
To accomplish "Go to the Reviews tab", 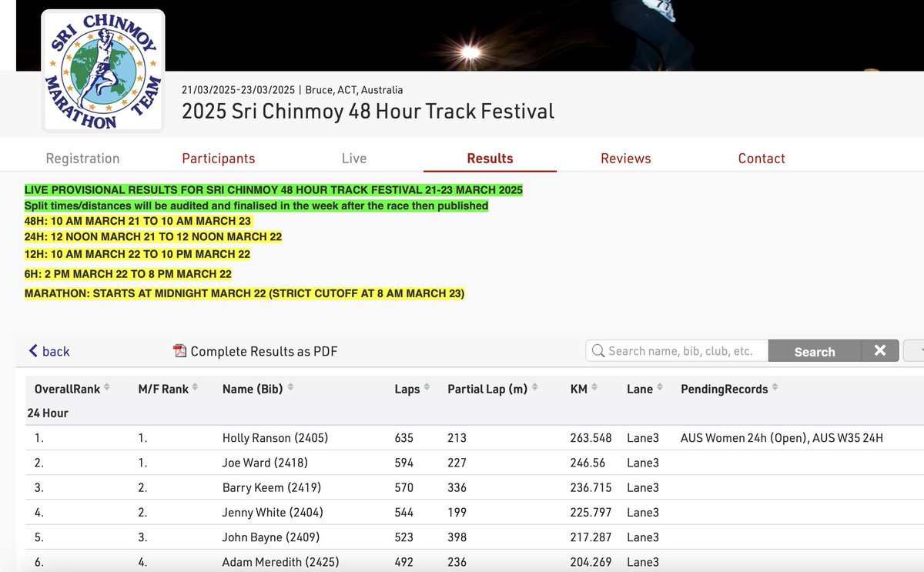I will [626, 159].
